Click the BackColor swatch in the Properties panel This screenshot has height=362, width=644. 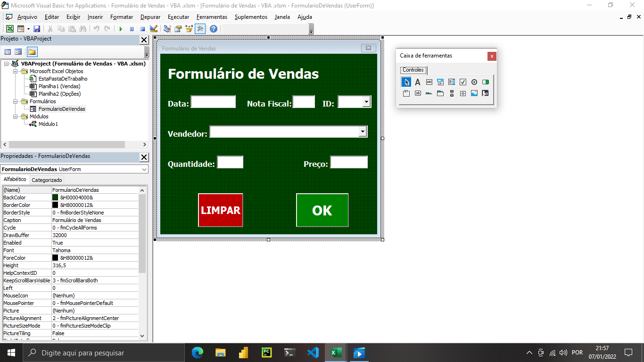(56, 197)
